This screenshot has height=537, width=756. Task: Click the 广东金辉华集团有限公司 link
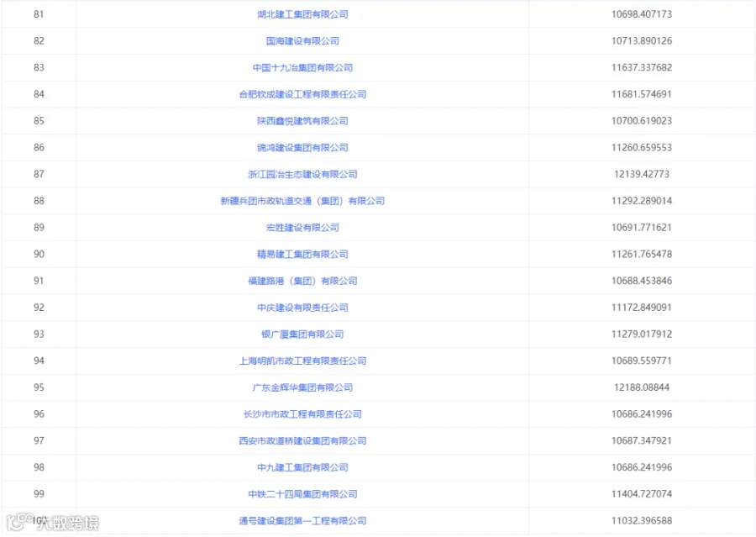tap(302, 387)
